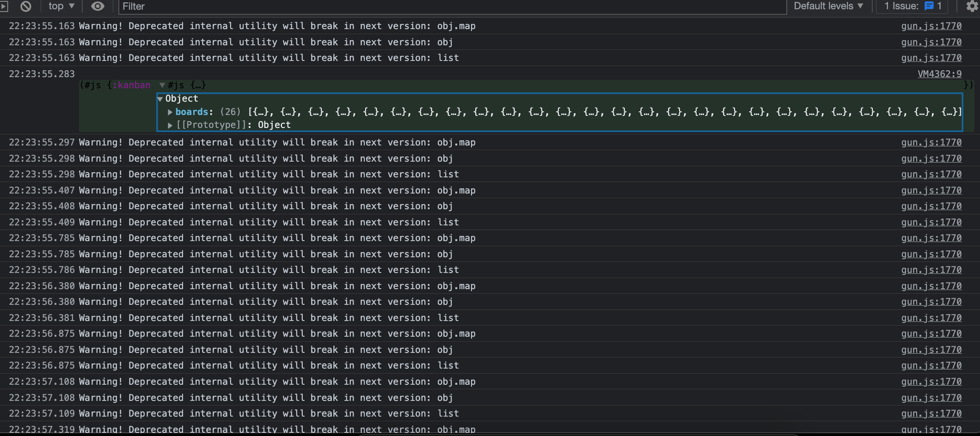Click the issues chat bubble icon
Image resolution: width=980 pixels, height=436 pixels.
point(929,6)
